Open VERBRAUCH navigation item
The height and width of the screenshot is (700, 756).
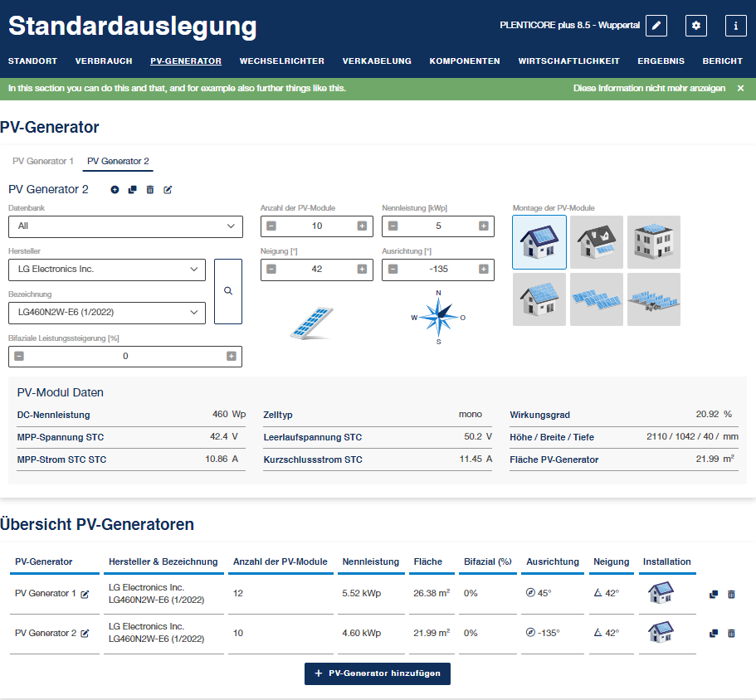point(104,61)
